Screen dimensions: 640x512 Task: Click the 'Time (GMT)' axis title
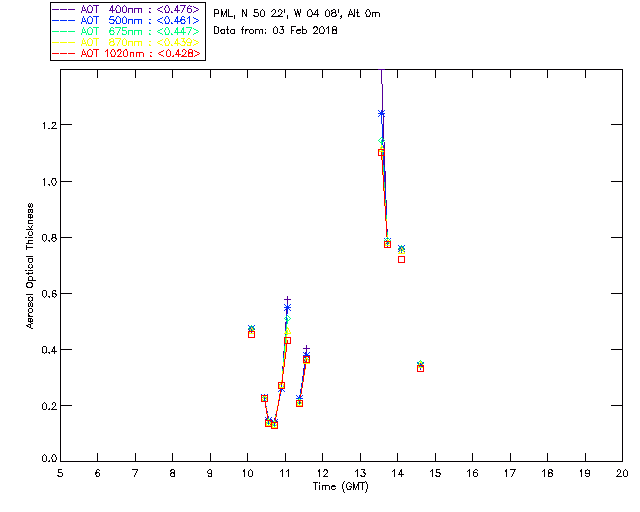point(341,487)
